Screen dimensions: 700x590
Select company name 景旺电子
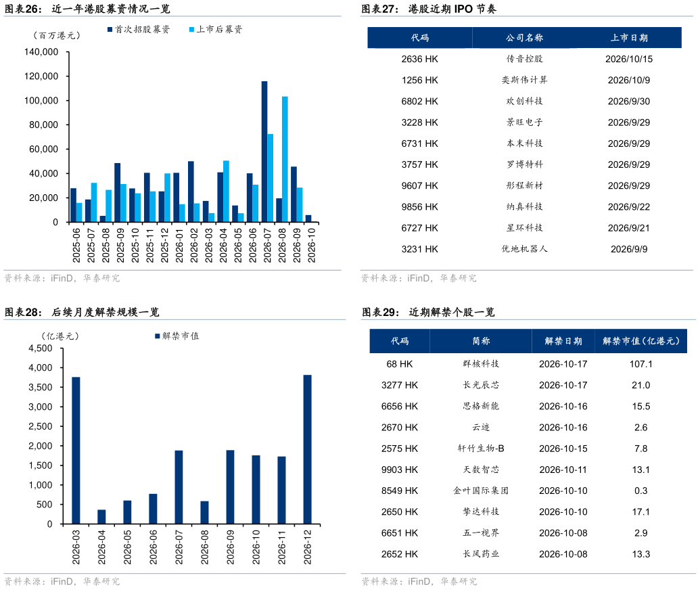point(525,122)
